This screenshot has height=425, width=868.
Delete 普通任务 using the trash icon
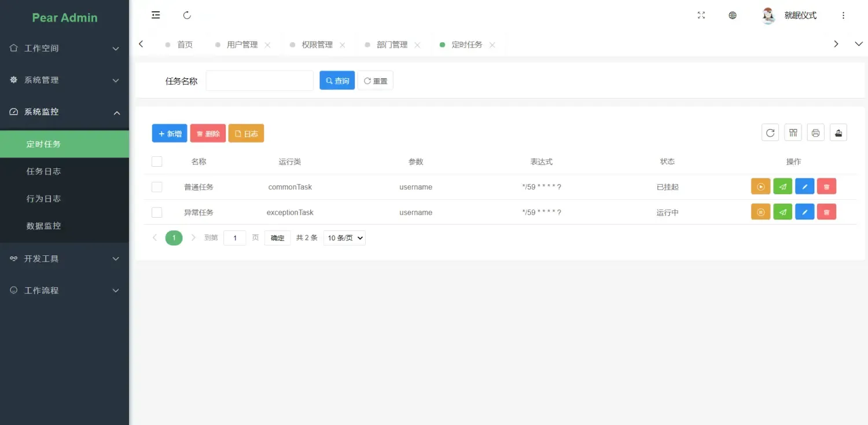[x=826, y=186]
